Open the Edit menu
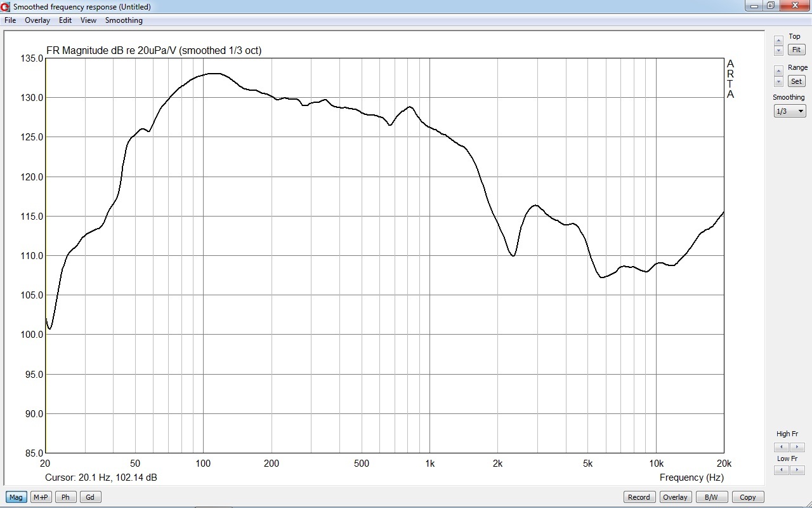The height and width of the screenshot is (508, 812). tap(65, 20)
